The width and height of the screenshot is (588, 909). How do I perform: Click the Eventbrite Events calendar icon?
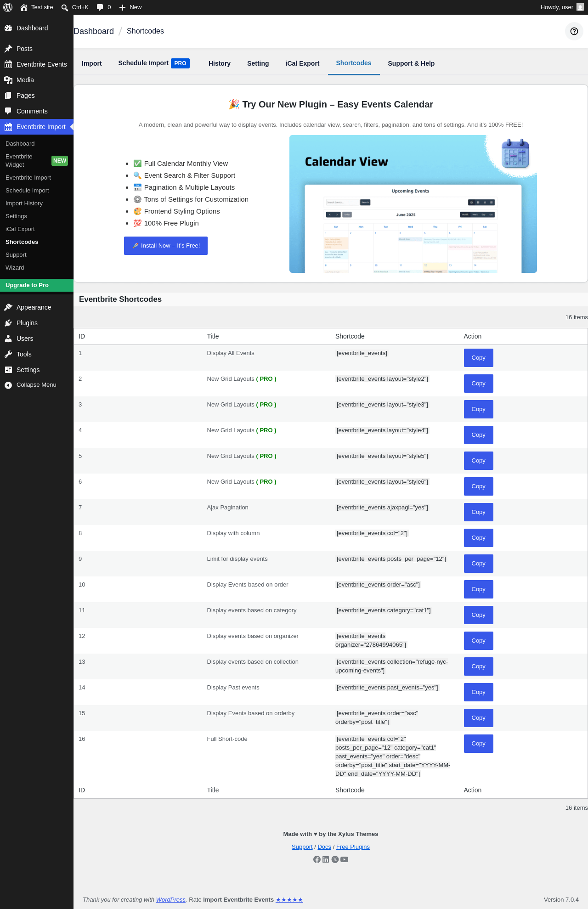pos(8,64)
